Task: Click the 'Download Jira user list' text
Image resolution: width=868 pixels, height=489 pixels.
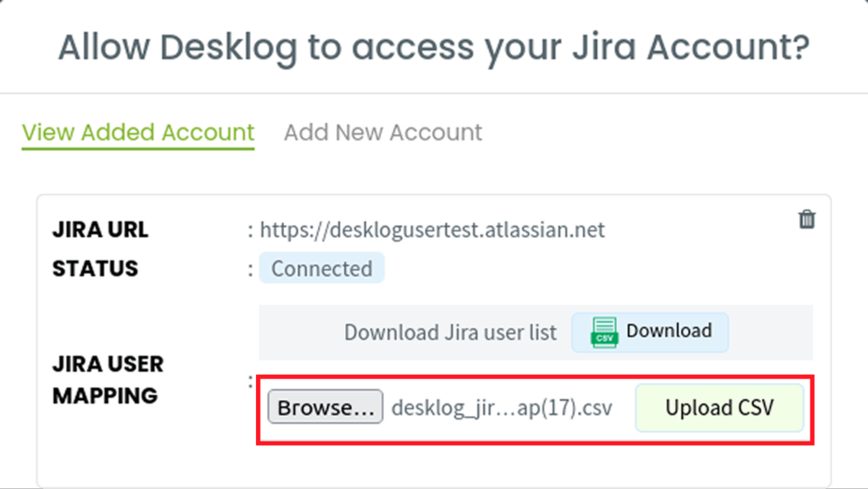Action: click(450, 332)
